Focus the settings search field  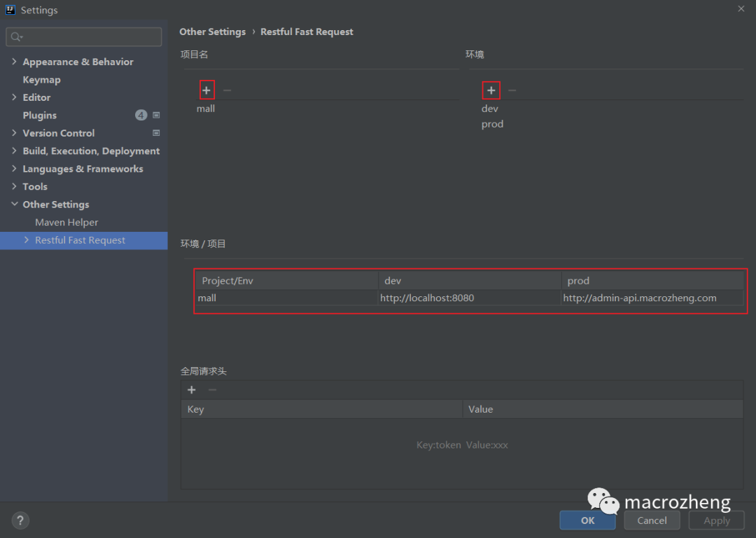pos(84,36)
